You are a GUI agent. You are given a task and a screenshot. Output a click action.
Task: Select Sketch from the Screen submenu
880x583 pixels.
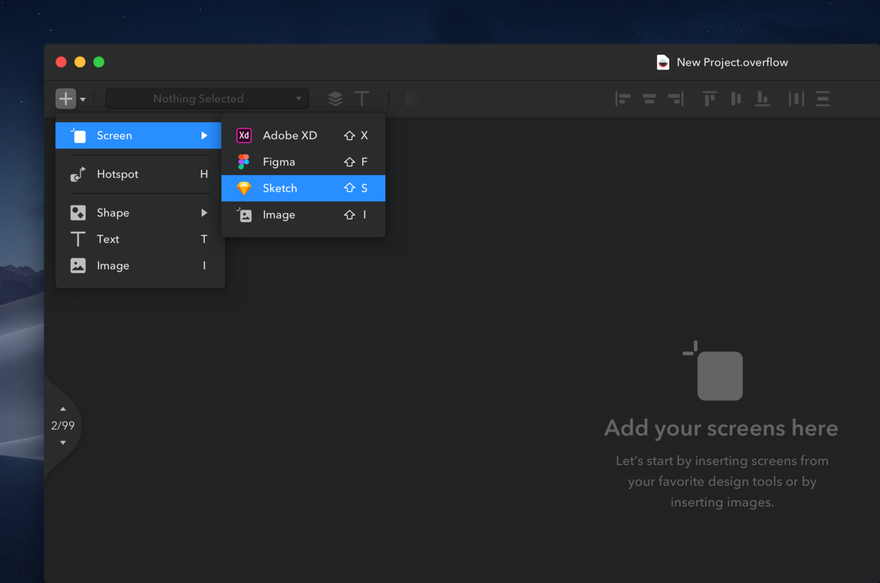click(x=303, y=188)
